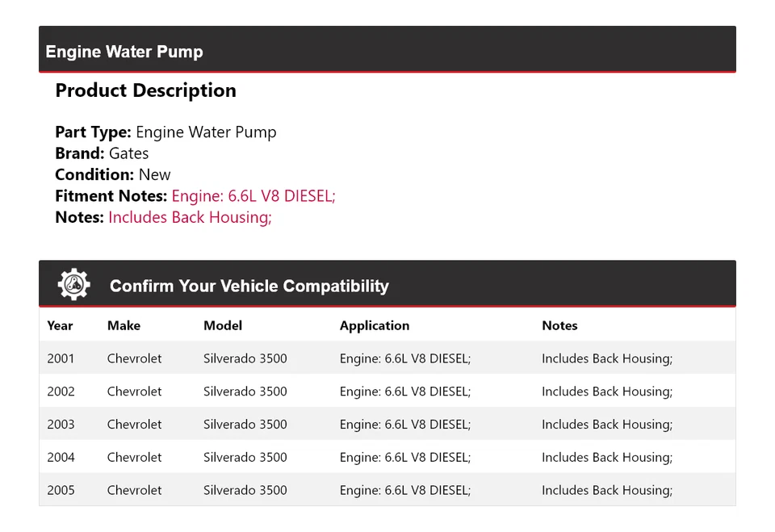The width and height of the screenshot is (775, 532).
Task: Click the Brand: Gates text line
Action: point(102,153)
